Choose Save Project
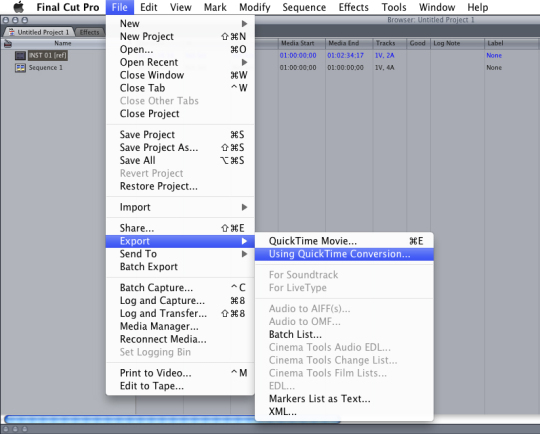This screenshot has width=540, height=434. click(x=180, y=135)
